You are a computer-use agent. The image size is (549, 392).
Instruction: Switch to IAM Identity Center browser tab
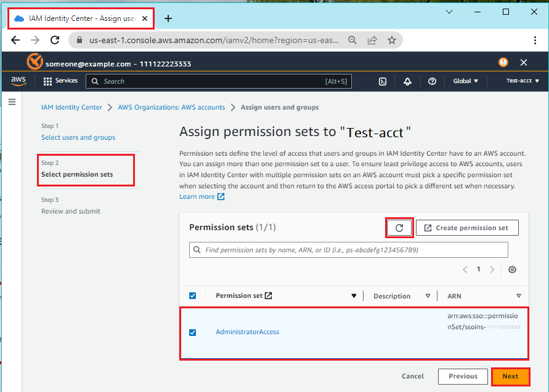coord(80,18)
